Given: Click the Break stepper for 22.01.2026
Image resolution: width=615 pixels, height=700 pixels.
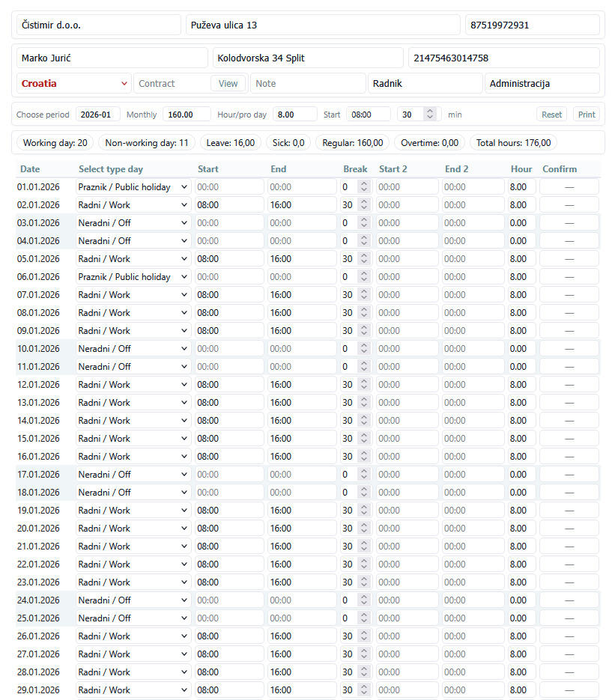Looking at the screenshot, I should pyautogui.click(x=364, y=564).
